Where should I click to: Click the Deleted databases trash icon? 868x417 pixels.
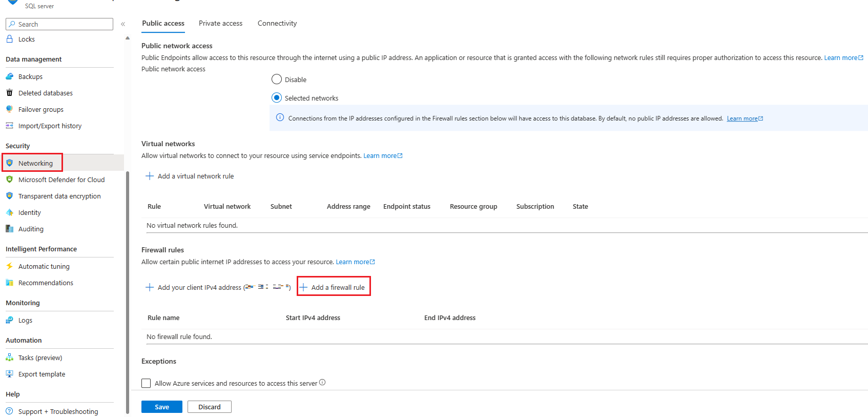(x=9, y=93)
